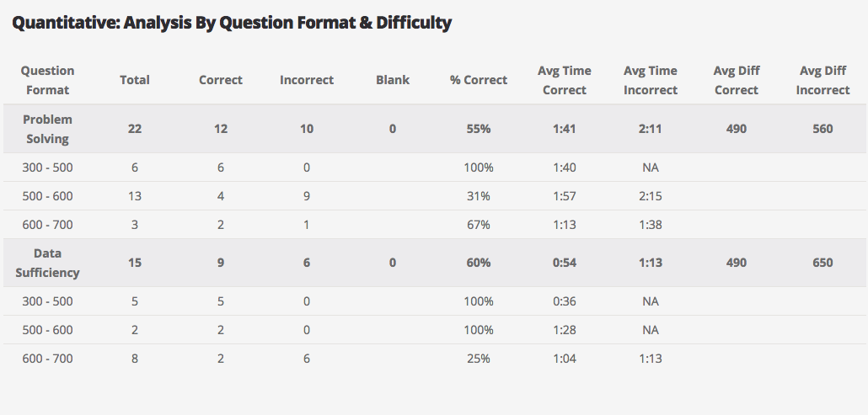Image resolution: width=868 pixels, height=415 pixels.
Task: Select the Problem Solving 55% cell
Action: click(x=479, y=129)
